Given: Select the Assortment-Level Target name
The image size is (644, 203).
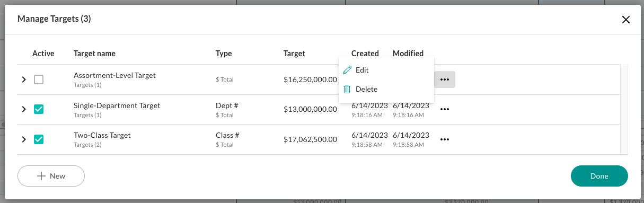Looking at the screenshot, I should point(114,75).
